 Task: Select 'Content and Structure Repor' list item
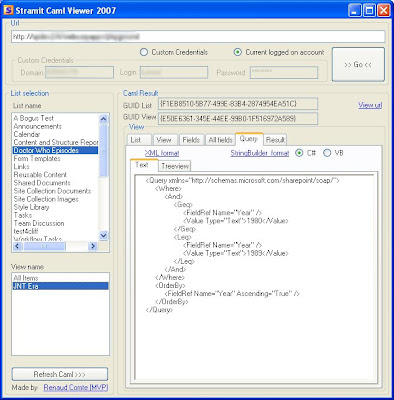(55, 142)
